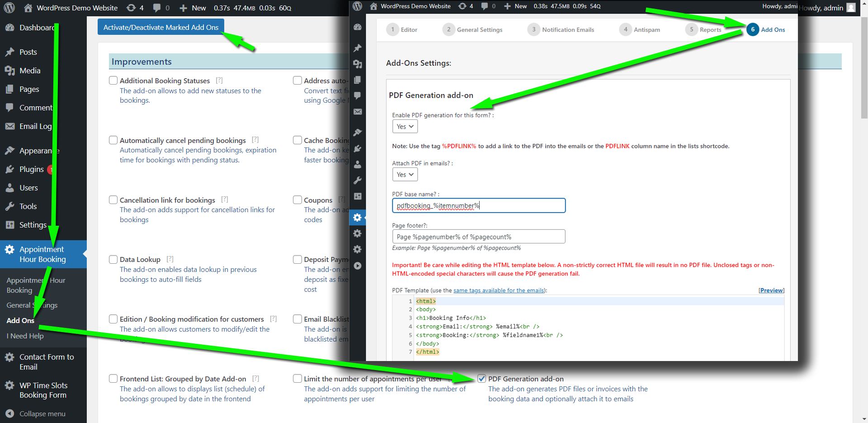Click the Page footer text field
The image size is (868, 423).
click(x=479, y=237)
